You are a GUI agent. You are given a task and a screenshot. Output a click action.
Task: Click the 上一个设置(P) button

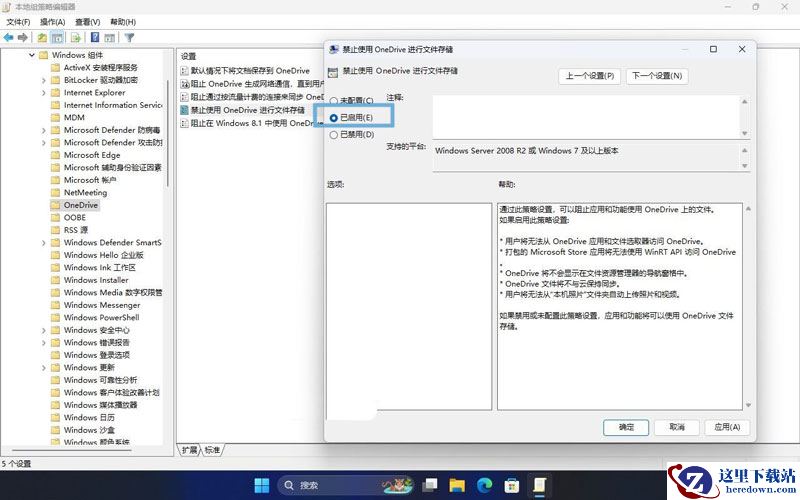[590, 76]
